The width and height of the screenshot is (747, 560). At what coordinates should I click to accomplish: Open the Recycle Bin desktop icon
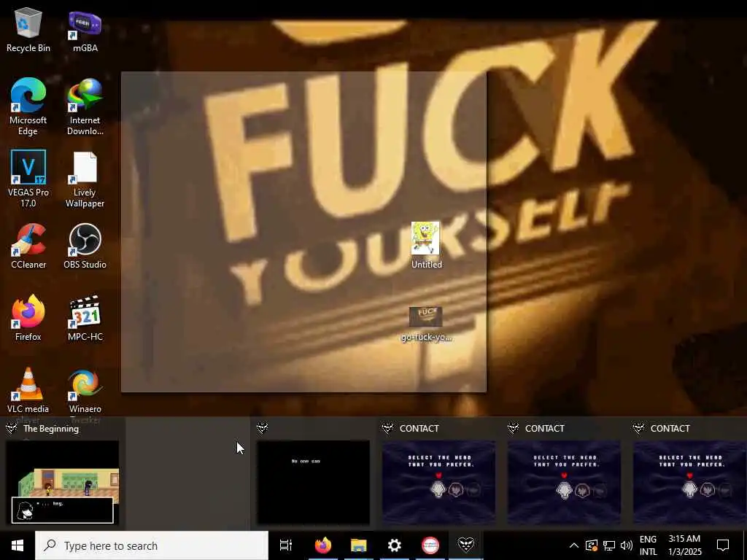click(x=28, y=29)
